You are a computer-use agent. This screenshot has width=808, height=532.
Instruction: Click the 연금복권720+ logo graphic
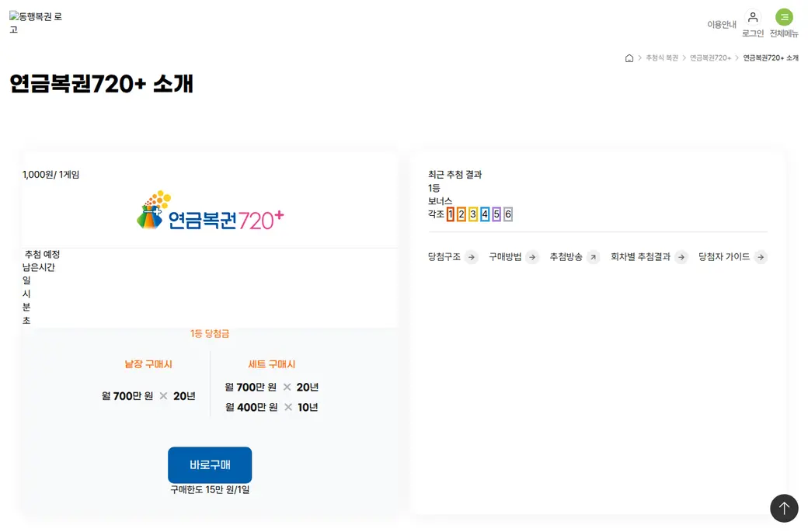pos(210,211)
